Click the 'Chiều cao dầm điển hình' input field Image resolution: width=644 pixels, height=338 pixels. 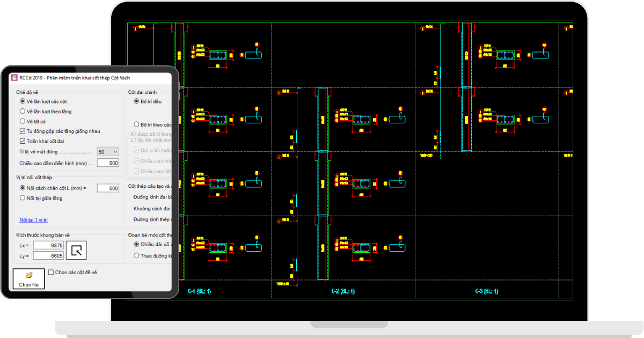coord(108,163)
